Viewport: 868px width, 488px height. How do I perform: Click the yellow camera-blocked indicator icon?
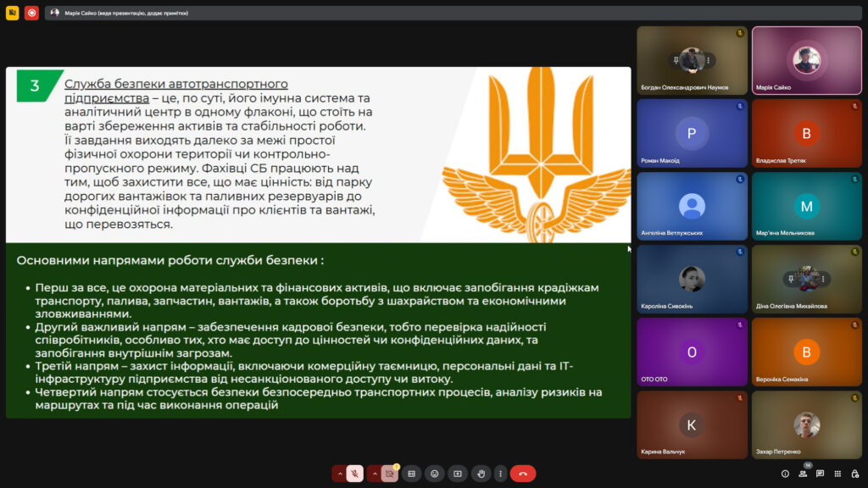12,13
